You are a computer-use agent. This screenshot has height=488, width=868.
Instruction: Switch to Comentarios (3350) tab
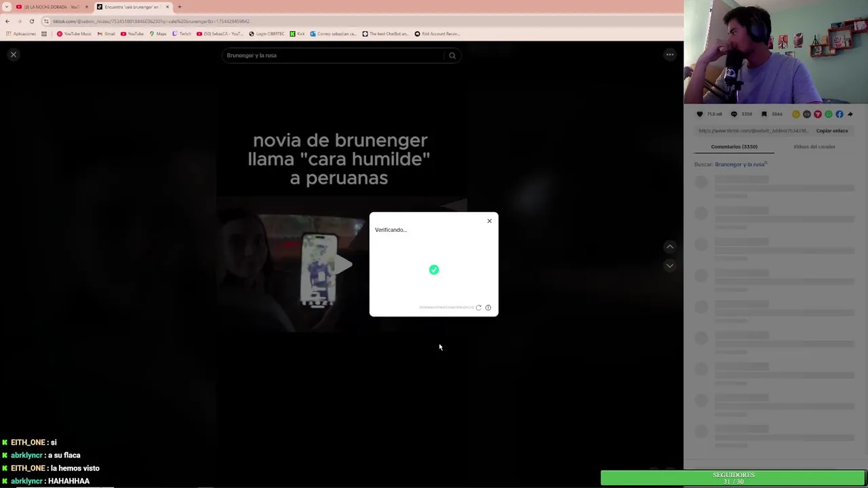coord(734,146)
